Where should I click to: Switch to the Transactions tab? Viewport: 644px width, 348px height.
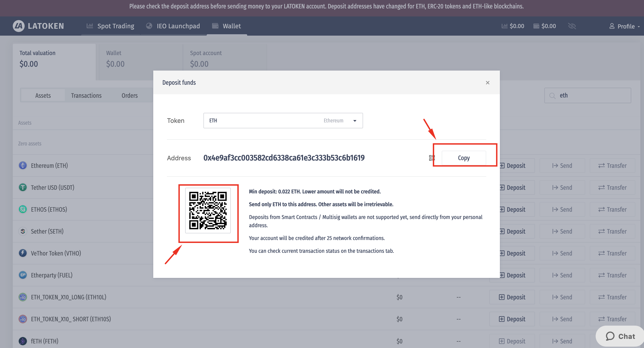point(86,95)
